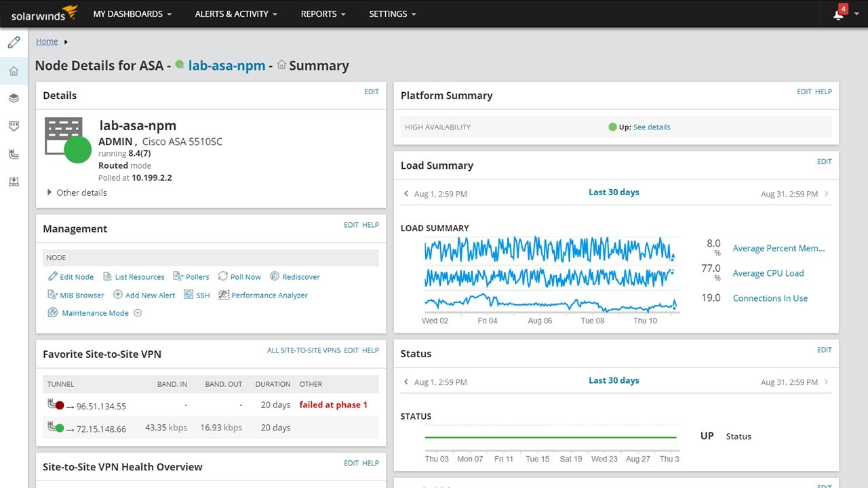Open Connections In Use metric link

click(x=770, y=298)
